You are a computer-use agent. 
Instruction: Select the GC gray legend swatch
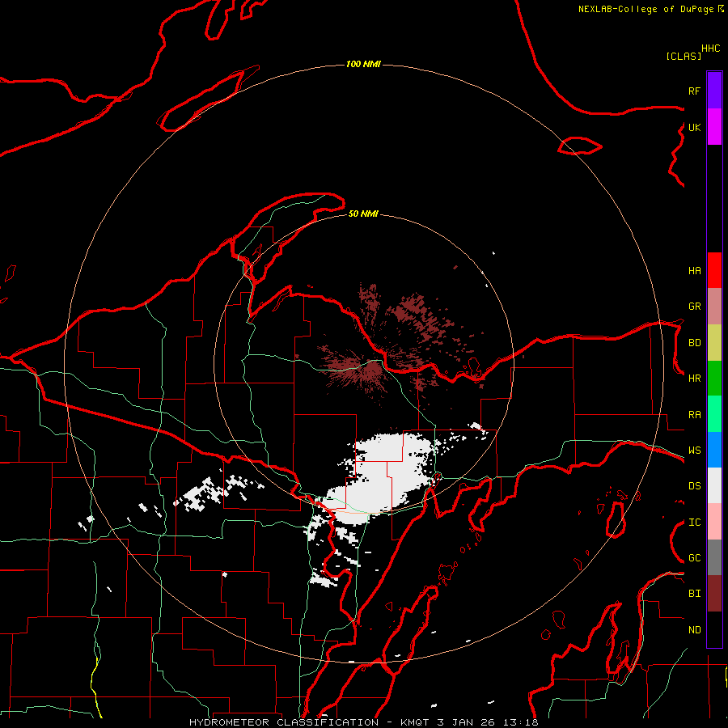click(x=714, y=557)
